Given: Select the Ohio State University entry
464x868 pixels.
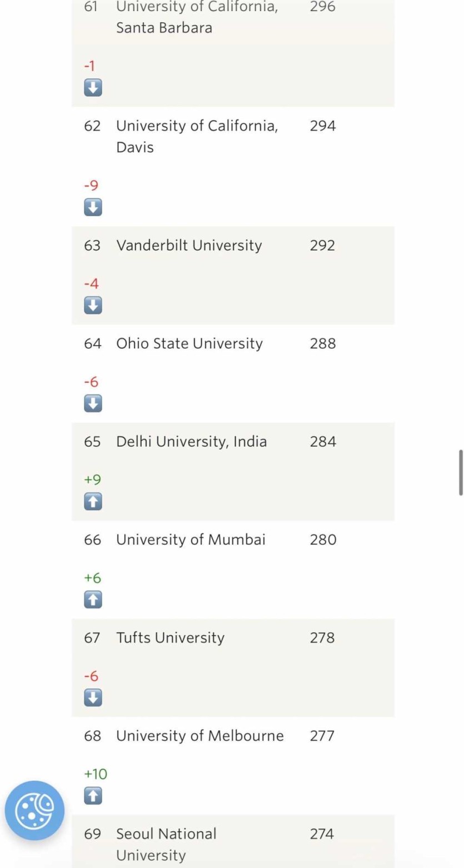Looking at the screenshot, I should [x=189, y=343].
